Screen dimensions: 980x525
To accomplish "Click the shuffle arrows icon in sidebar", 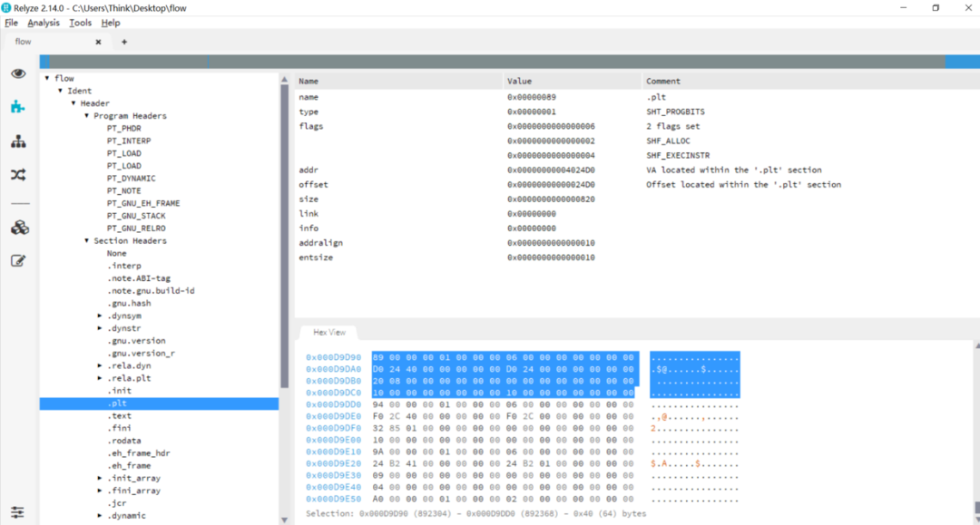I will (x=18, y=174).
